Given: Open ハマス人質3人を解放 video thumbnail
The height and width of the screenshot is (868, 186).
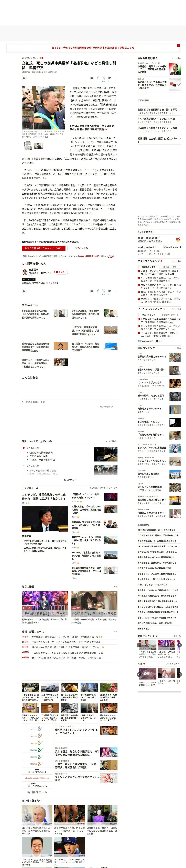Looking at the screenshot, I should [x=94, y=604].
